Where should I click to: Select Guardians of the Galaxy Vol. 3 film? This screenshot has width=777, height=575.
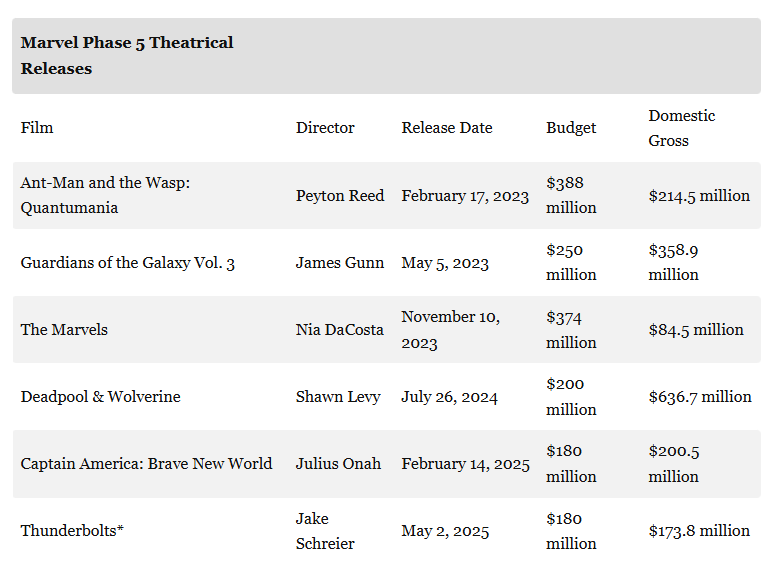128,263
